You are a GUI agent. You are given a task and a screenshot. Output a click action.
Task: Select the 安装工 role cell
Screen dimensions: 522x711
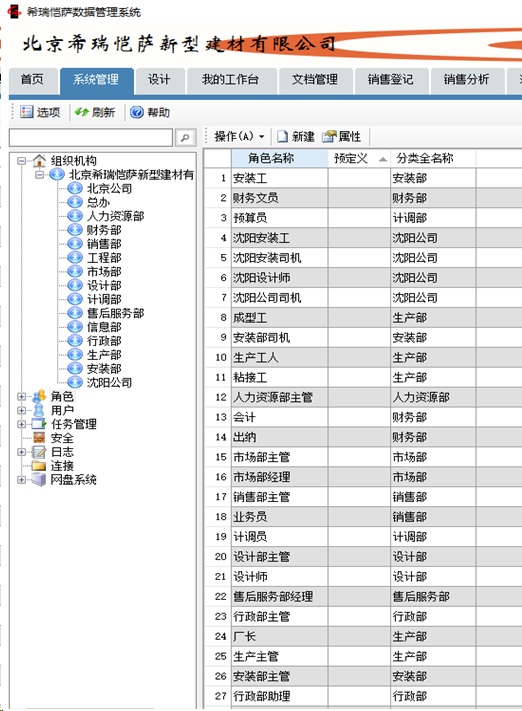tap(280, 178)
